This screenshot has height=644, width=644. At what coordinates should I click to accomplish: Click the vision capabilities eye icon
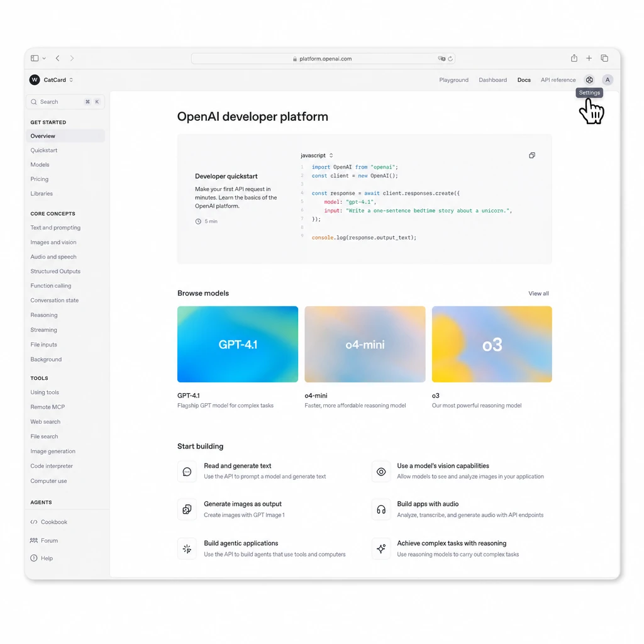pyautogui.click(x=381, y=472)
